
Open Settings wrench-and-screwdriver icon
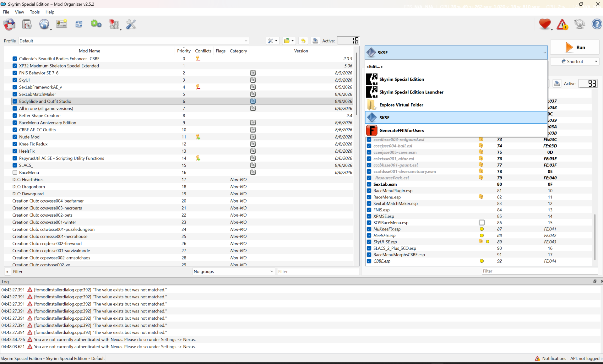click(131, 24)
